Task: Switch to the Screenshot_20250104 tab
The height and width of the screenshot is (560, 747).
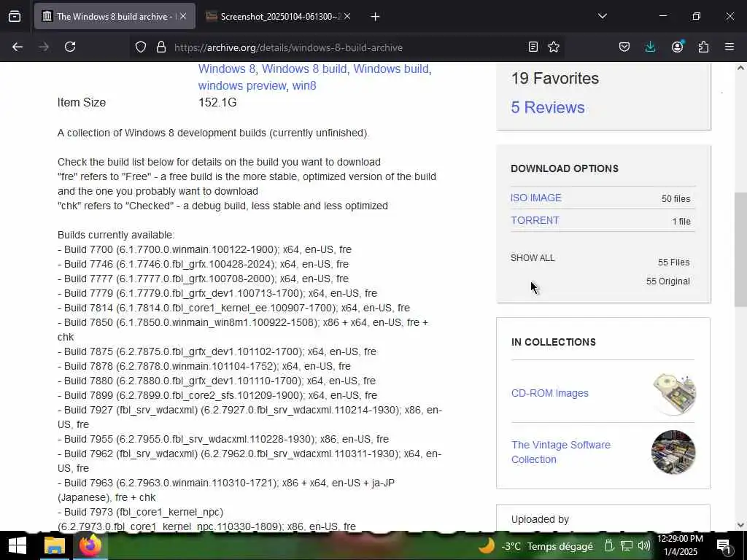Action: (x=280, y=17)
